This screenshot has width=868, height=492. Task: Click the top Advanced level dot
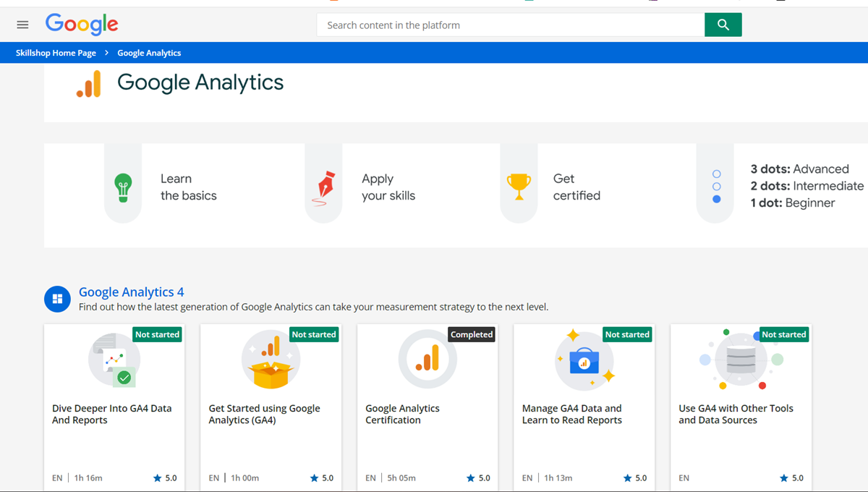(717, 174)
